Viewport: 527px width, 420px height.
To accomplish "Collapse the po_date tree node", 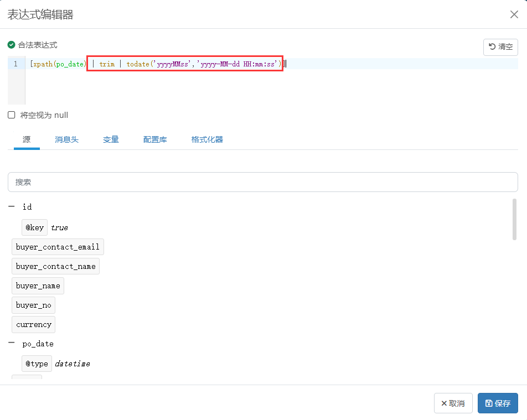I will [x=12, y=343].
